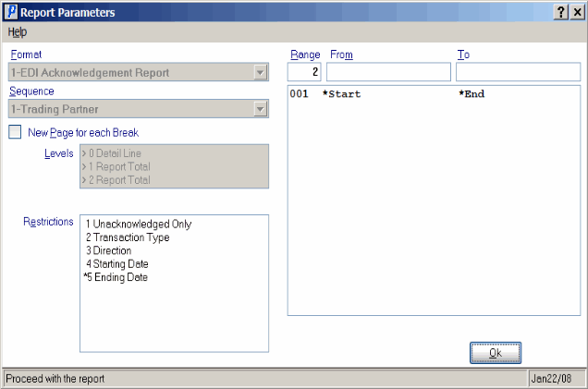588x389 pixels.
Task: Click the Sequence label
Action: (31, 91)
